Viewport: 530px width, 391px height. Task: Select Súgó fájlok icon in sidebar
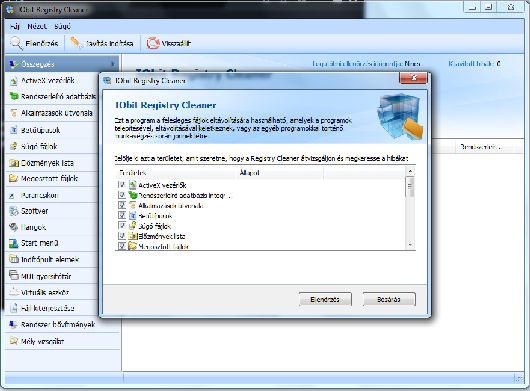coord(13,146)
